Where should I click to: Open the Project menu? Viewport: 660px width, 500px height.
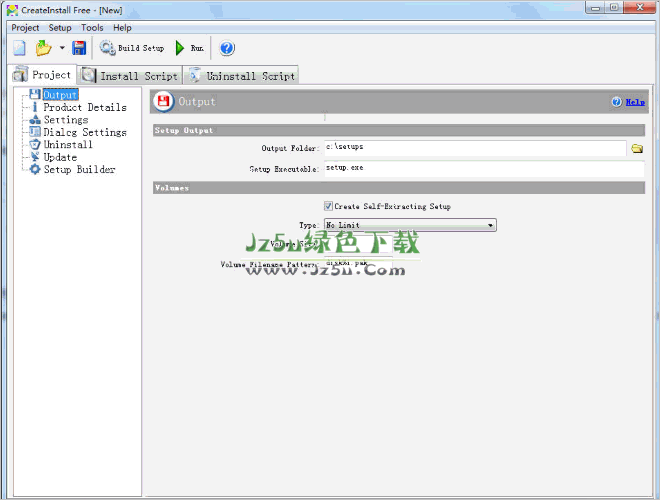pyautogui.click(x=25, y=28)
